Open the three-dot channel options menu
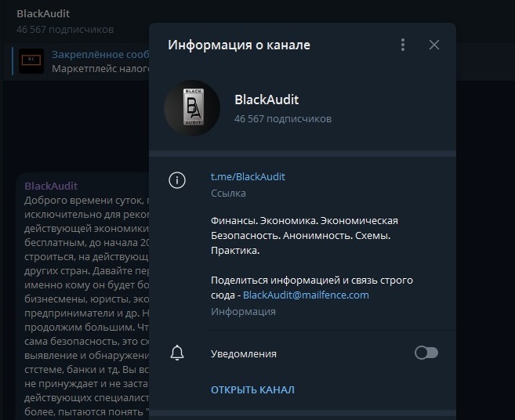 tap(403, 45)
